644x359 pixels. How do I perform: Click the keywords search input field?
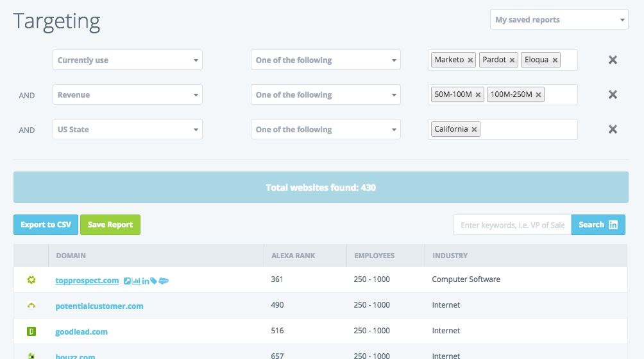tap(512, 225)
